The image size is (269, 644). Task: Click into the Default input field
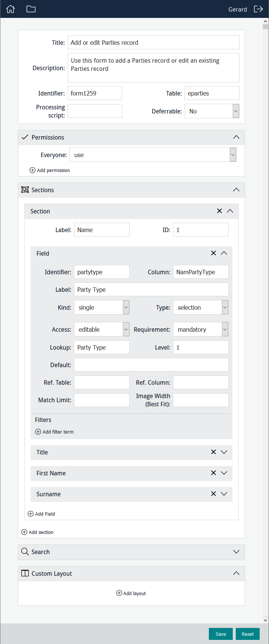click(x=151, y=365)
